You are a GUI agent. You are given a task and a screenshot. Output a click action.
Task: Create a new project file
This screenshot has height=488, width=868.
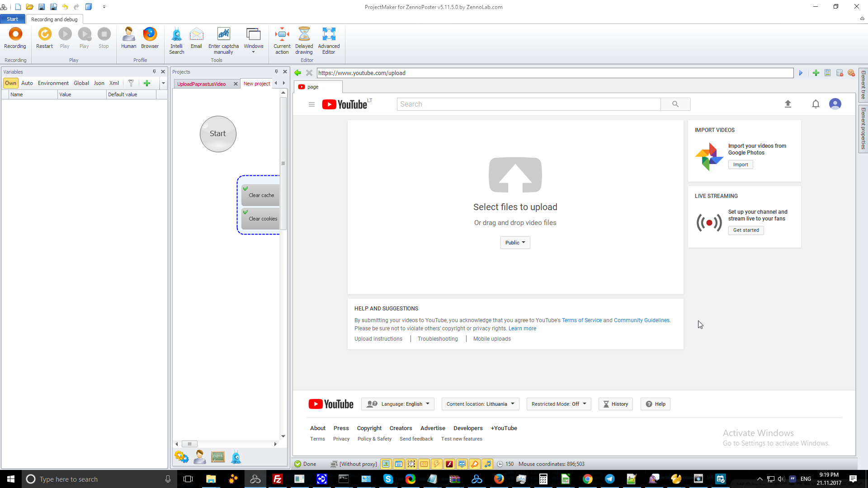(x=18, y=7)
